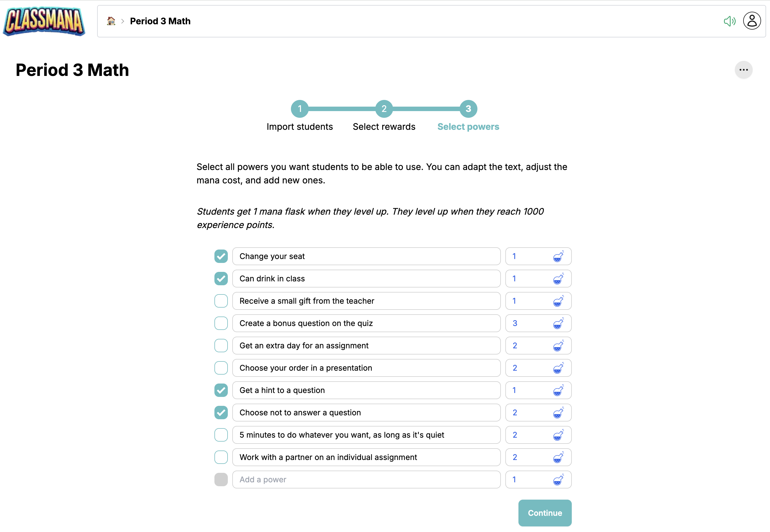Click the Classmana logo
The height and width of the screenshot is (532, 770).
(44, 21)
